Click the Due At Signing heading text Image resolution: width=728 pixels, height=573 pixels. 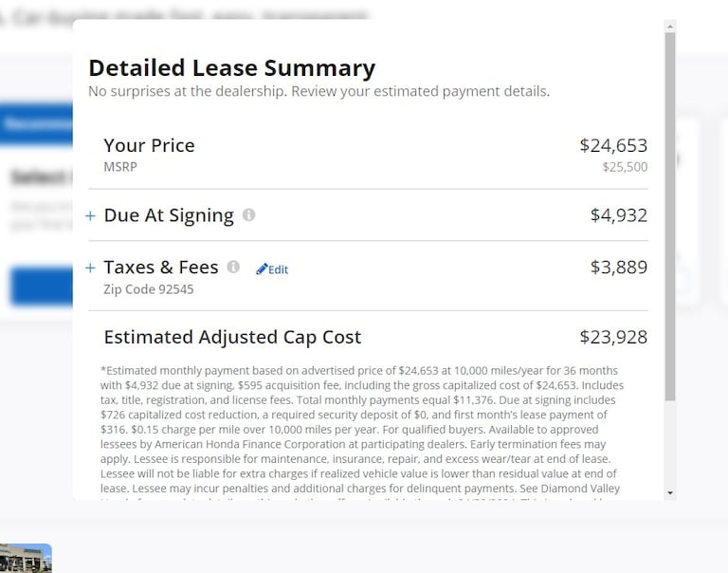pyautogui.click(x=169, y=215)
